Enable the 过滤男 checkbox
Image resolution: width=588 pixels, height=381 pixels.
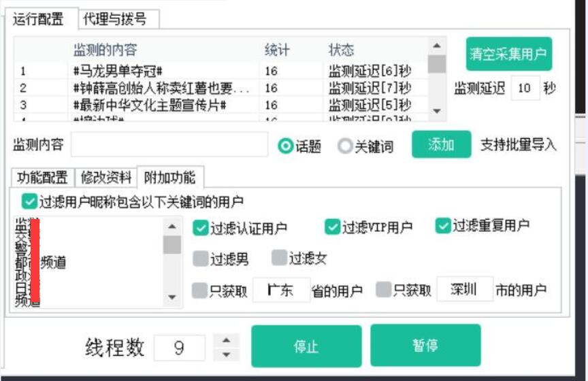click(200, 259)
